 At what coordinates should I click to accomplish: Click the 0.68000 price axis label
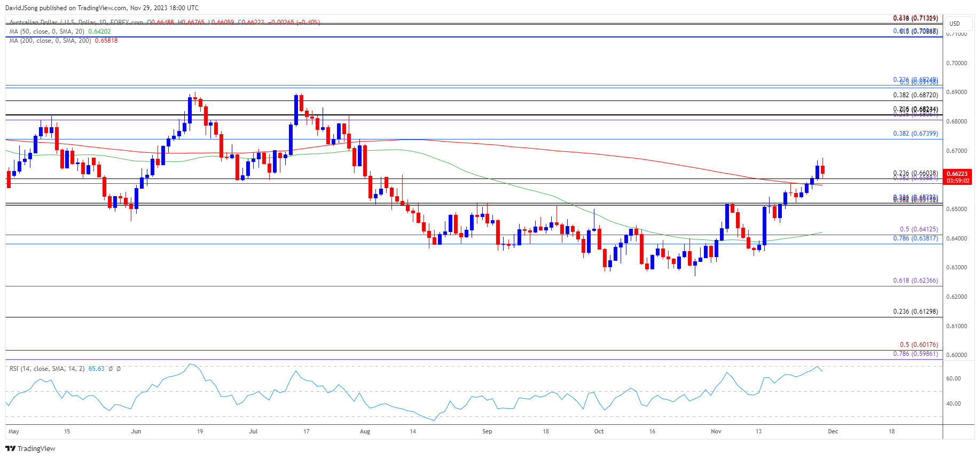click(957, 122)
